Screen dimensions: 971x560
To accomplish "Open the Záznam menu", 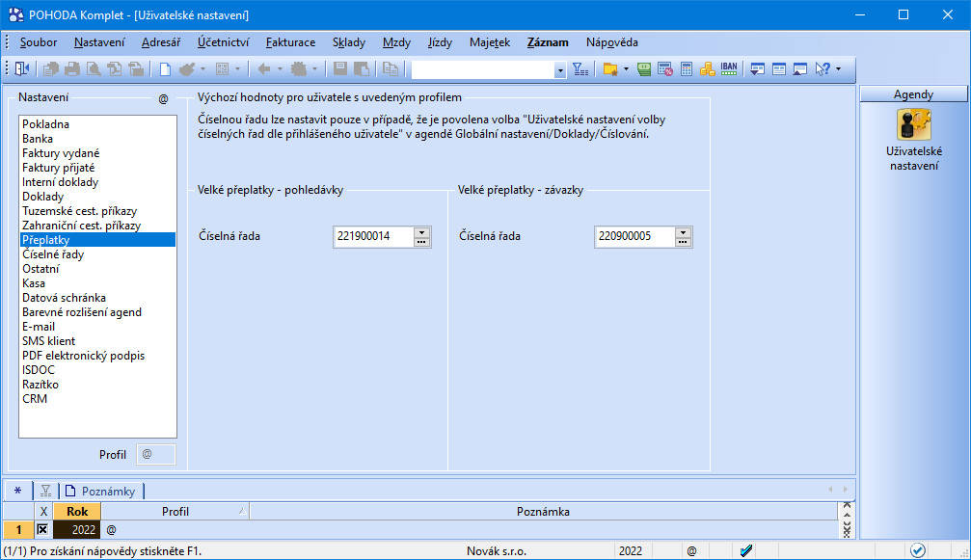I will click(x=548, y=42).
